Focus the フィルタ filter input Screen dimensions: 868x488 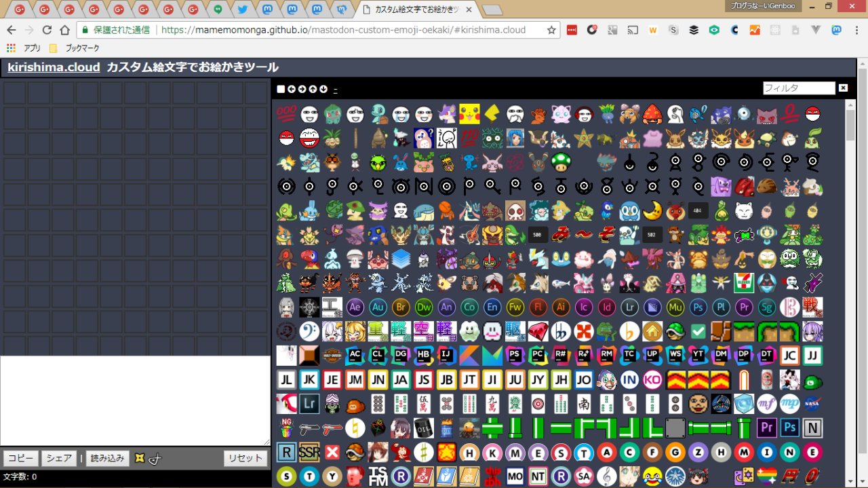[799, 88]
